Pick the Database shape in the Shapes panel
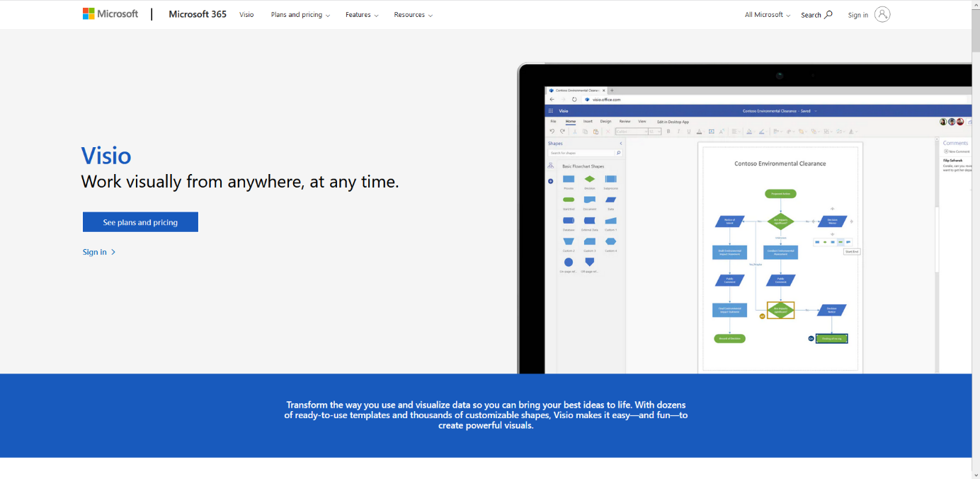Image resolution: width=980 pixels, height=479 pixels. click(569, 221)
